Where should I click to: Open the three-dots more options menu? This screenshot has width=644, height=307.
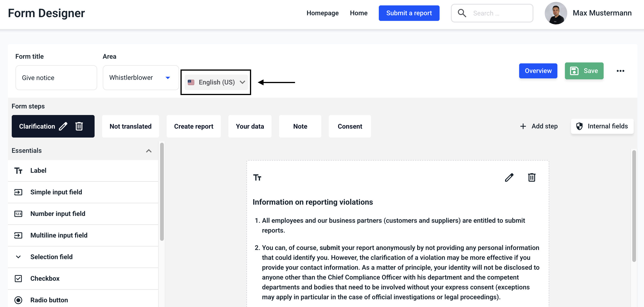(x=620, y=71)
